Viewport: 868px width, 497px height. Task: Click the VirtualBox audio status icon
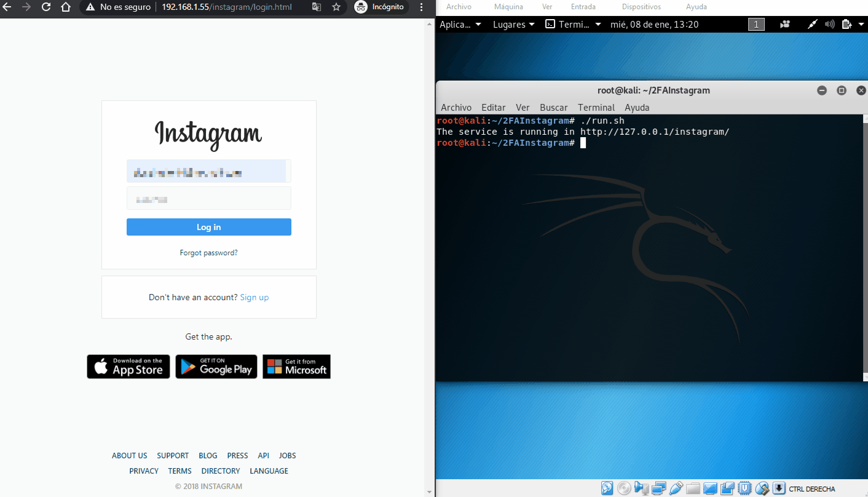click(641, 489)
